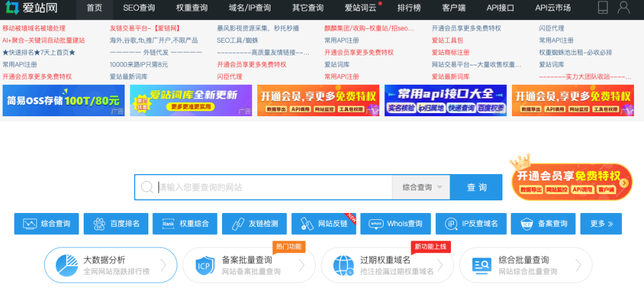Click the 百度排名 tool button
The width and height of the screenshot is (644, 294).
[x=116, y=224]
